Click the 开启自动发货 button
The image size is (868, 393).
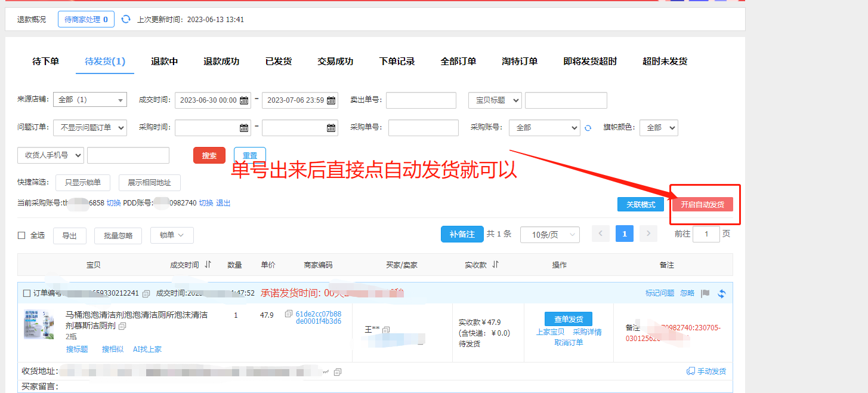[702, 204]
